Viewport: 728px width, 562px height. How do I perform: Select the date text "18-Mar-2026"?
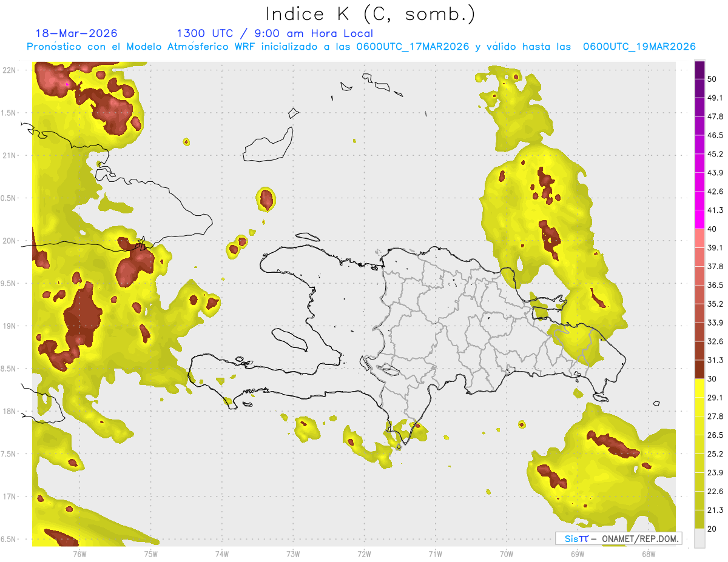point(76,33)
